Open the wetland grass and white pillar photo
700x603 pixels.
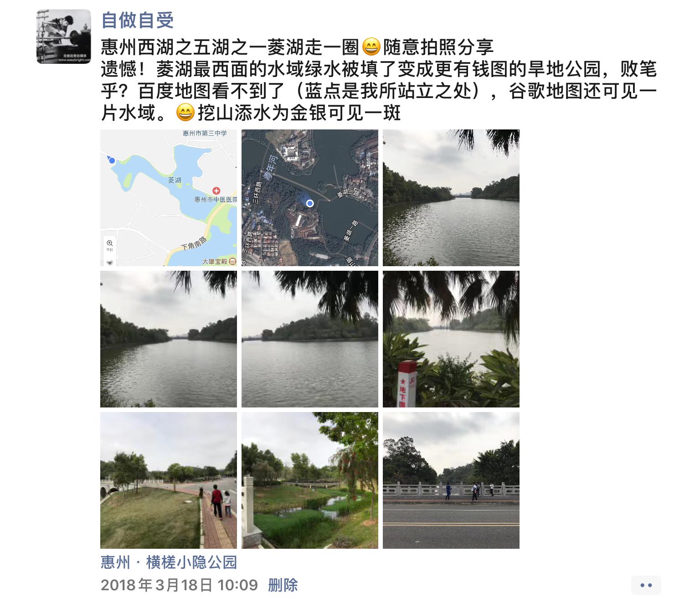pos(310,480)
